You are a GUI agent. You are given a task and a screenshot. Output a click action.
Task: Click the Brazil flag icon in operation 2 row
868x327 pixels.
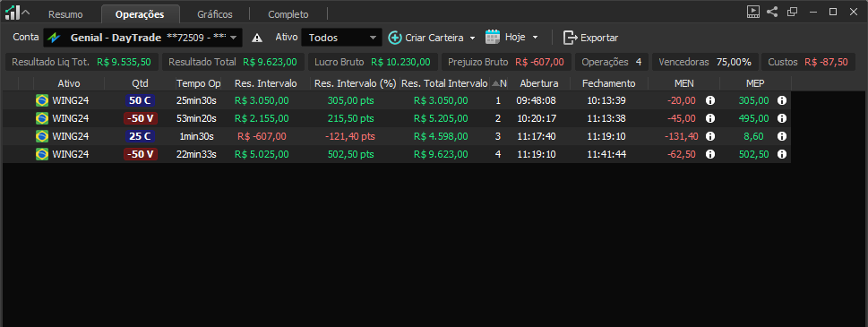42,118
